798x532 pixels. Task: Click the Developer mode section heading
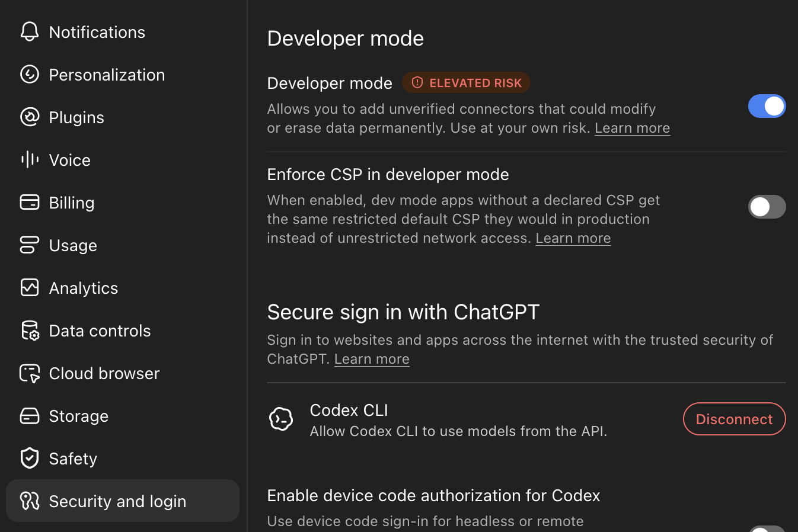click(x=346, y=39)
